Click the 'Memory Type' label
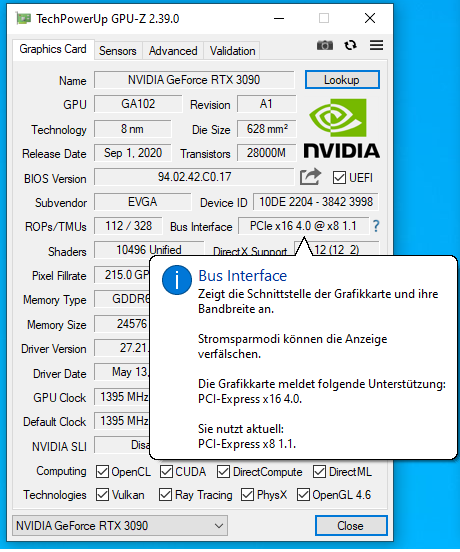The width and height of the screenshot is (460, 552). tap(55, 300)
